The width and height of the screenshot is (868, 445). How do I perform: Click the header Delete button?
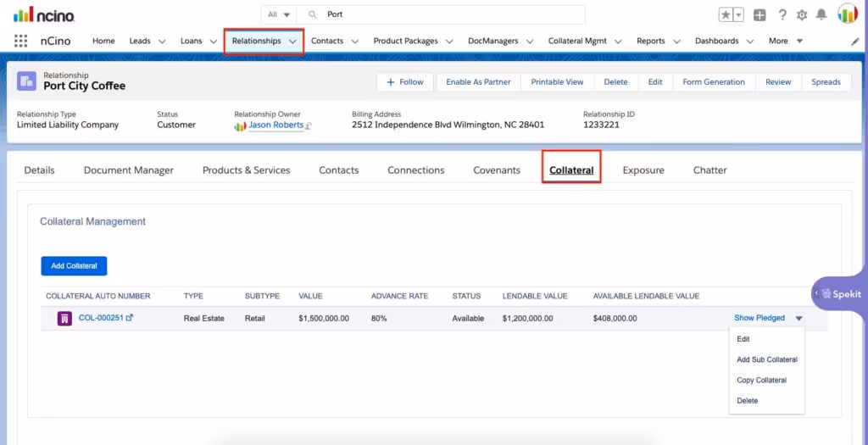[615, 82]
